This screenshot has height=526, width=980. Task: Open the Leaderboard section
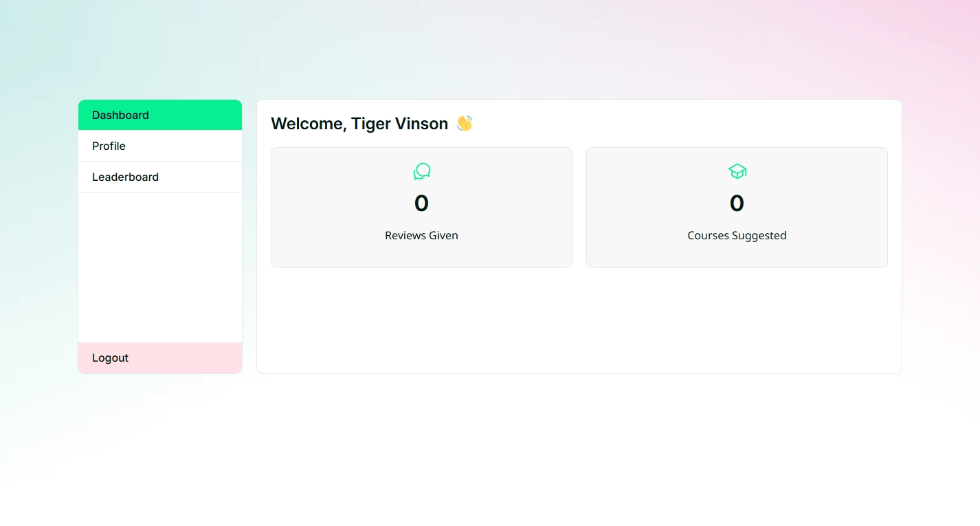click(x=160, y=177)
